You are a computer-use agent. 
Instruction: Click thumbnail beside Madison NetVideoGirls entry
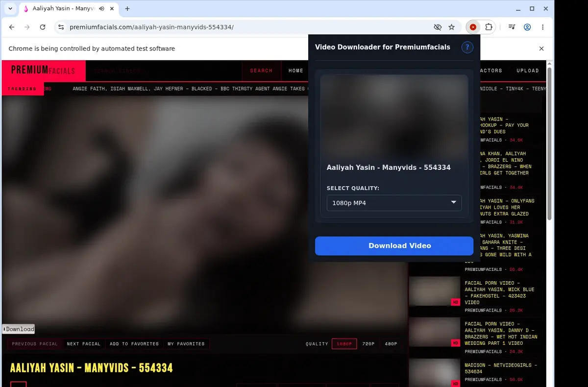pos(435,372)
